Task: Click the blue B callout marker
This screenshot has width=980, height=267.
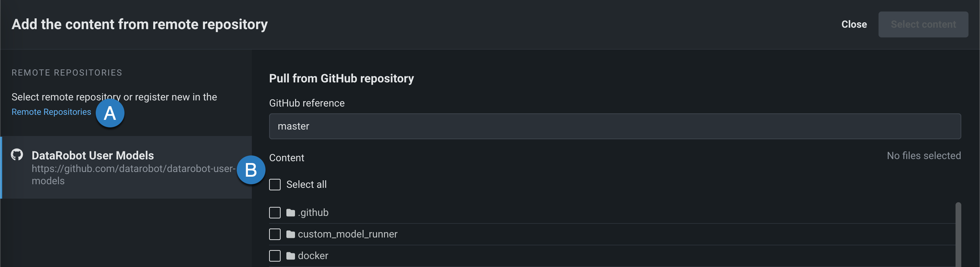Action: pyautogui.click(x=251, y=169)
